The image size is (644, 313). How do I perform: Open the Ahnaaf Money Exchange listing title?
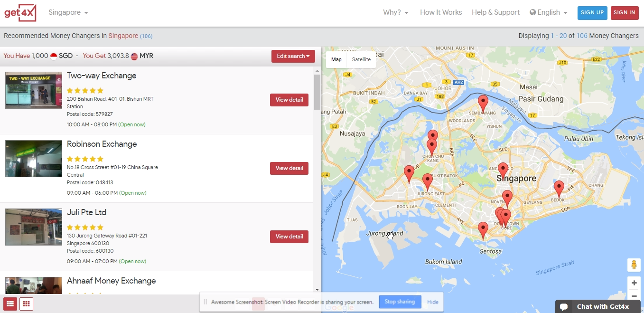(x=111, y=281)
